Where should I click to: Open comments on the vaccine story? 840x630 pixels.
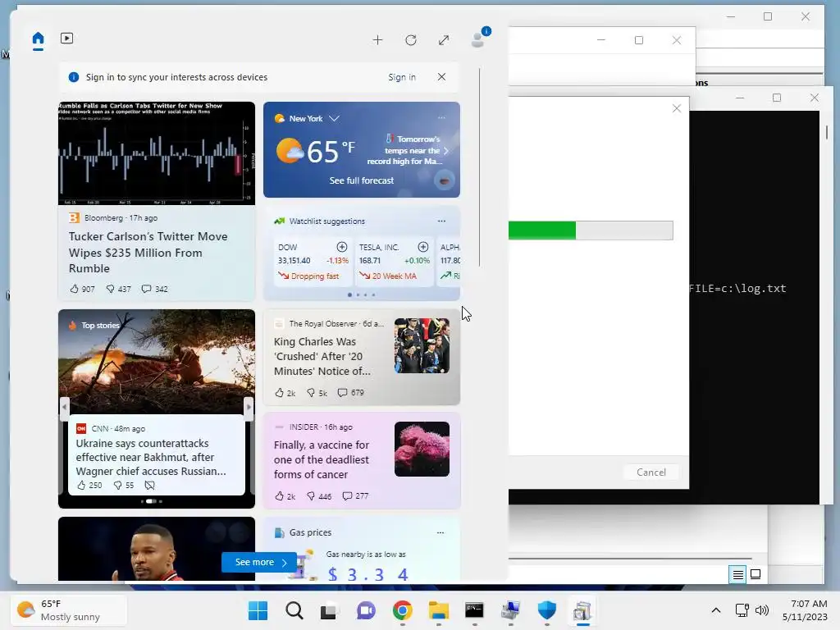tap(355, 496)
